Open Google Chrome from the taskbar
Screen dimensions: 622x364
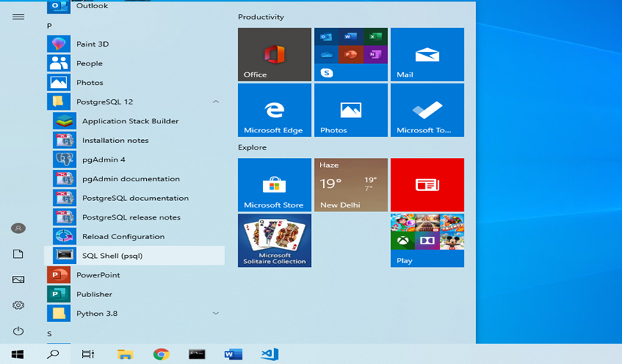point(161,354)
